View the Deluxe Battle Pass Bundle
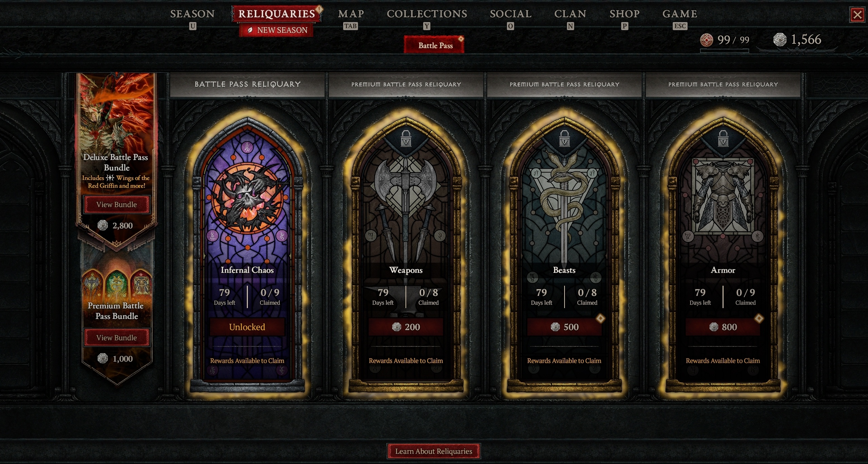Viewport: 868px width, 464px height. [x=117, y=204]
